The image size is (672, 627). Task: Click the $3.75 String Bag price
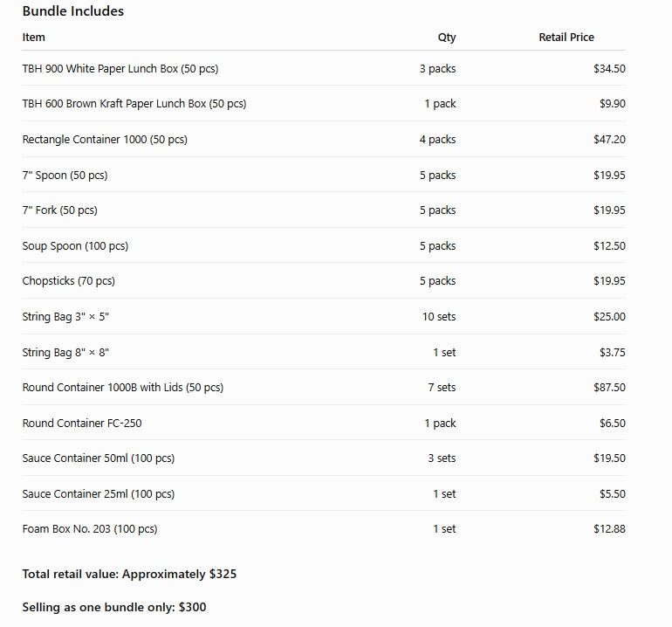(x=612, y=353)
